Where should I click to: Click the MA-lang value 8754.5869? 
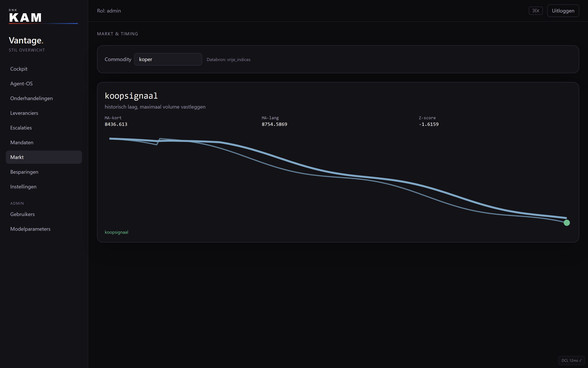pyautogui.click(x=274, y=124)
